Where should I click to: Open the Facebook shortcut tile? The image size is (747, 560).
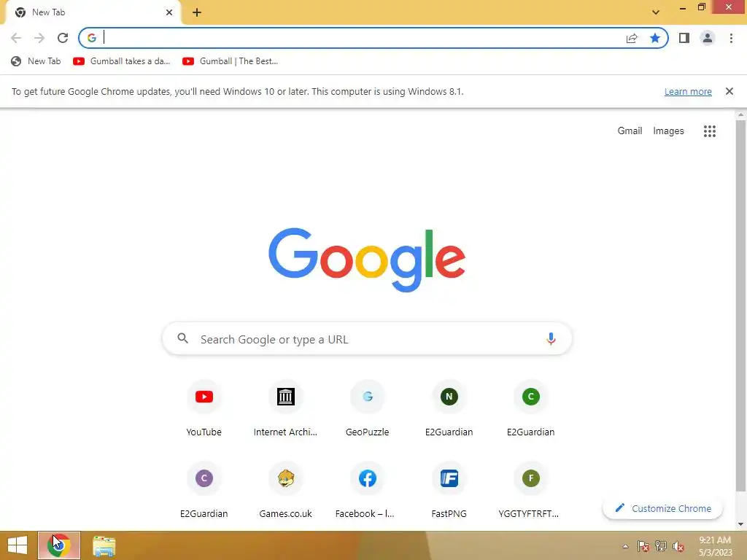point(368,491)
